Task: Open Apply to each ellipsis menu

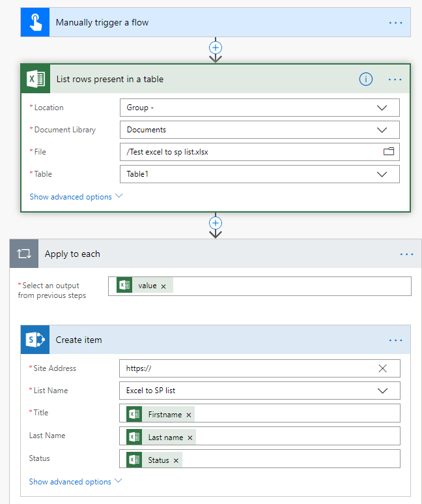Action: point(406,254)
